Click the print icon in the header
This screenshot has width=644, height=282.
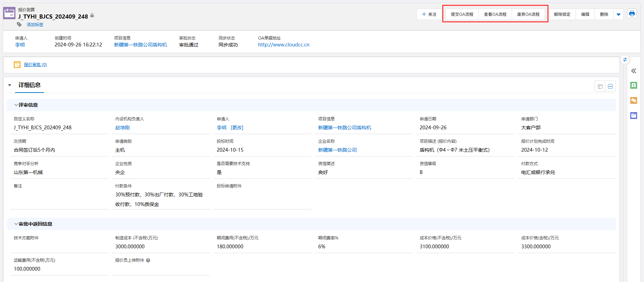pos(632,14)
